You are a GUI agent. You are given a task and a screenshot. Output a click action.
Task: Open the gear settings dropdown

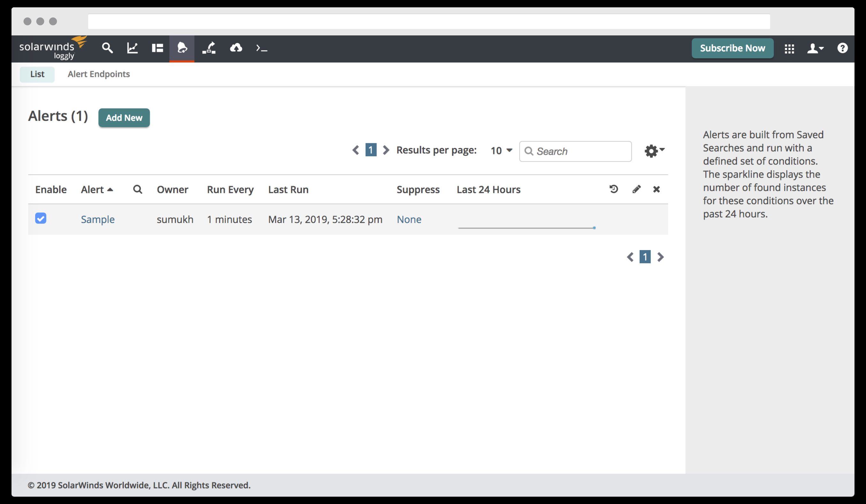pyautogui.click(x=654, y=151)
